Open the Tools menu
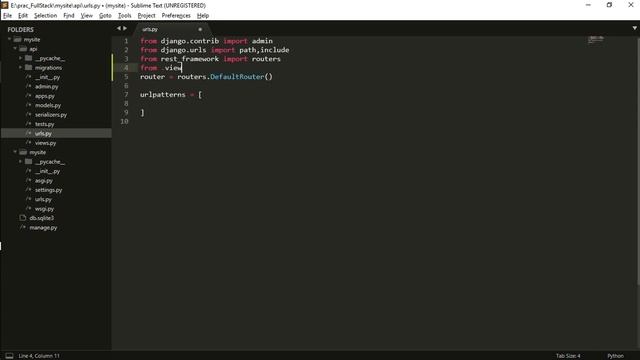640x360 pixels. 124,16
